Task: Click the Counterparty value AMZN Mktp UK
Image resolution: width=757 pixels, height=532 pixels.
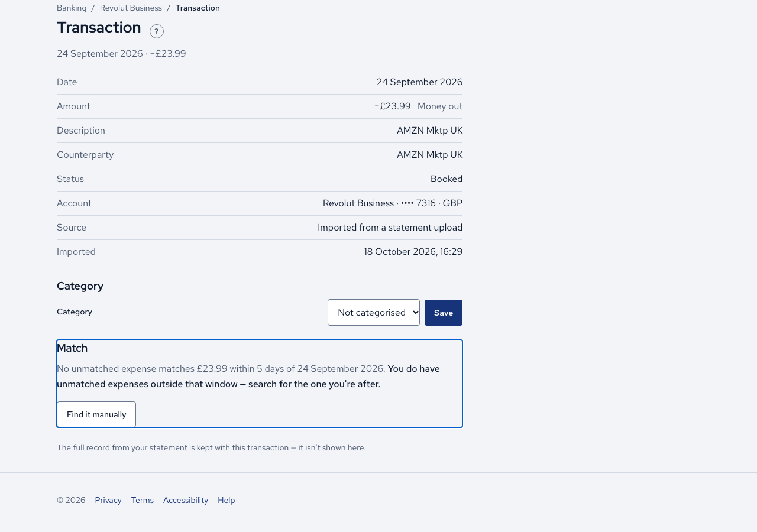Action: click(x=430, y=155)
